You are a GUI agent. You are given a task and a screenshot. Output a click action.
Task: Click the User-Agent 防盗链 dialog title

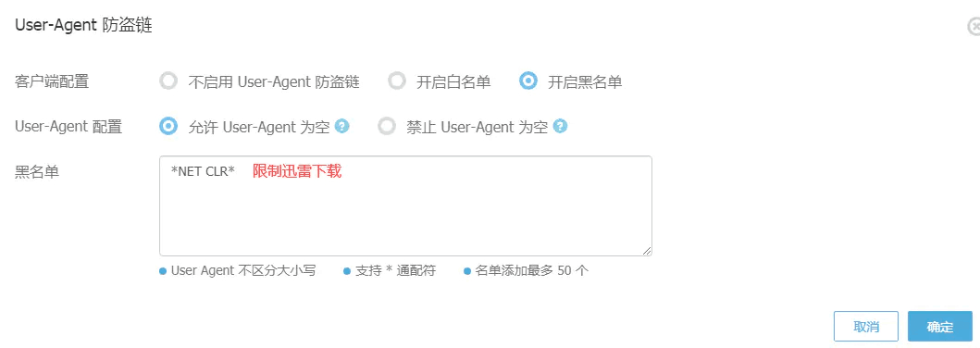point(83,26)
